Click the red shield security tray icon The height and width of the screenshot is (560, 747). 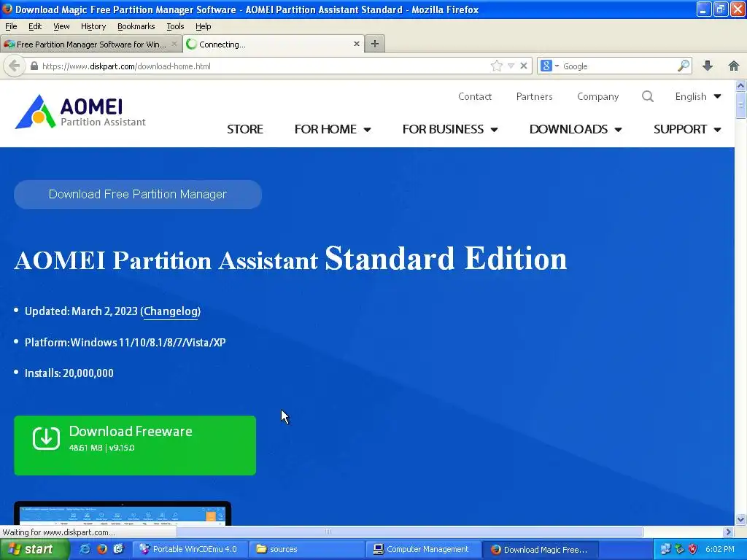coord(693,549)
